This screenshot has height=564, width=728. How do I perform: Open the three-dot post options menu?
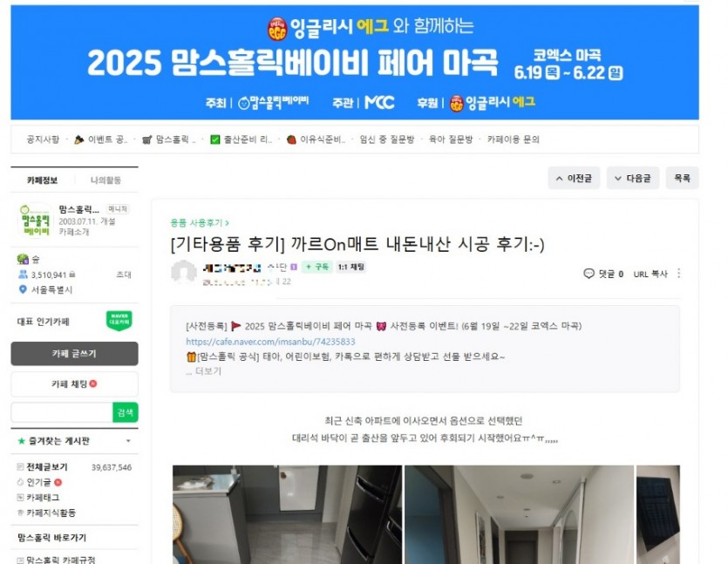point(679,274)
